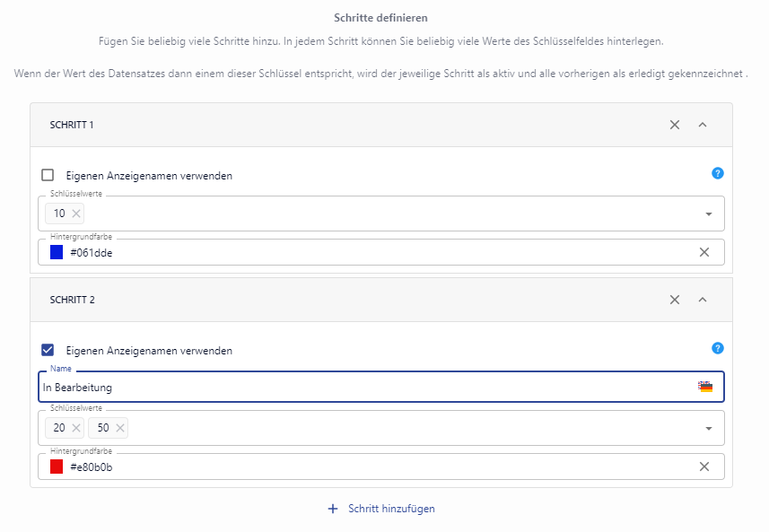Clear the #061dde background color field
This screenshot has height=532, width=769.
click(x=704, y=252)
